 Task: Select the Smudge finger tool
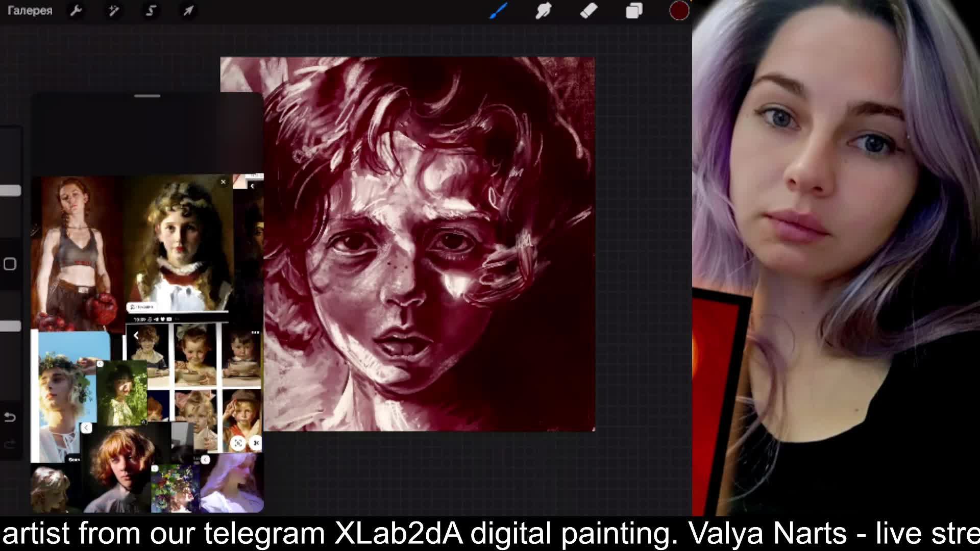(x=543, y=11)
